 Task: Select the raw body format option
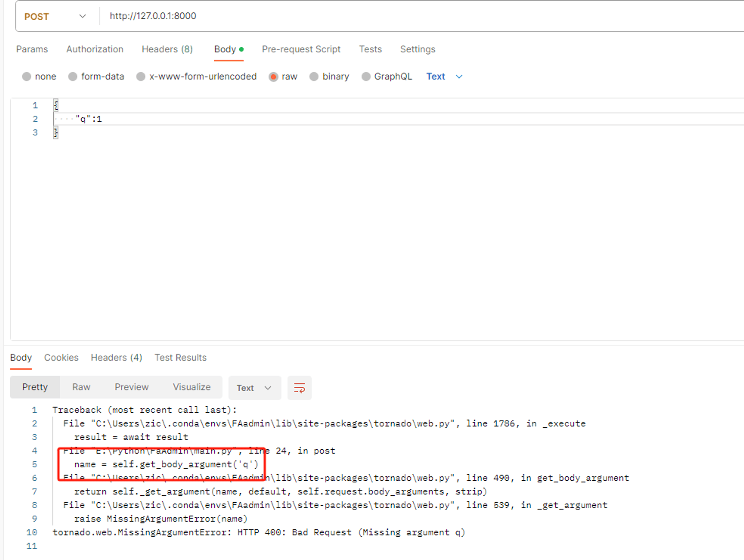274,77
